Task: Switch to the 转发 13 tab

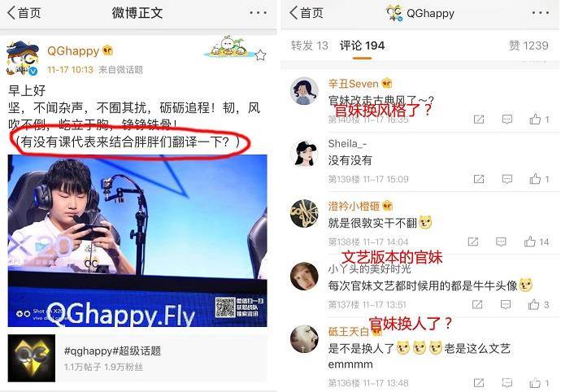Action: point(310,46)
